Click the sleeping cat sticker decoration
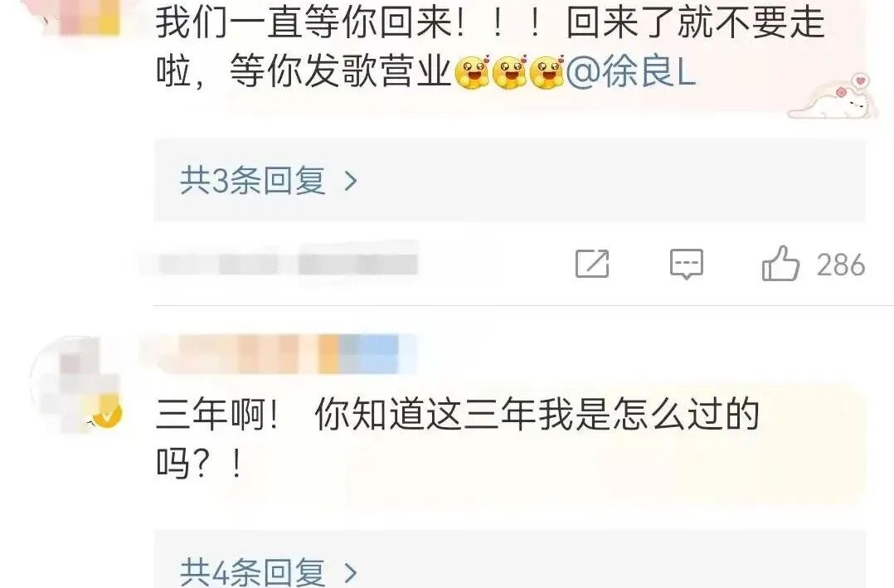 coord(829,96)
